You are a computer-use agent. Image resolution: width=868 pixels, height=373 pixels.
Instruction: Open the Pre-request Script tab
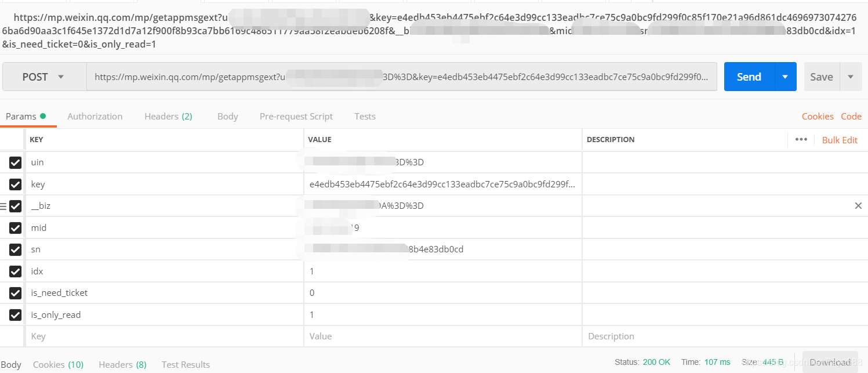click(296, 116)
